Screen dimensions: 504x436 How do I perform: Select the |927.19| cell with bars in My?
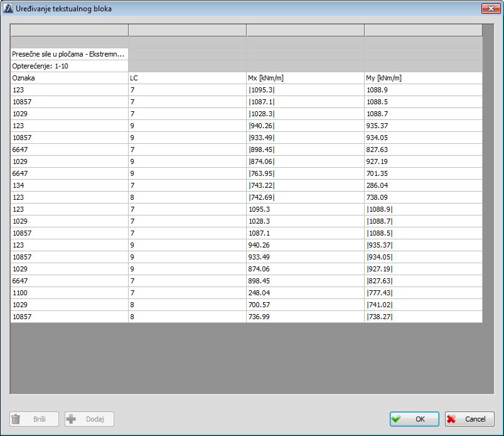pos(423,268)
